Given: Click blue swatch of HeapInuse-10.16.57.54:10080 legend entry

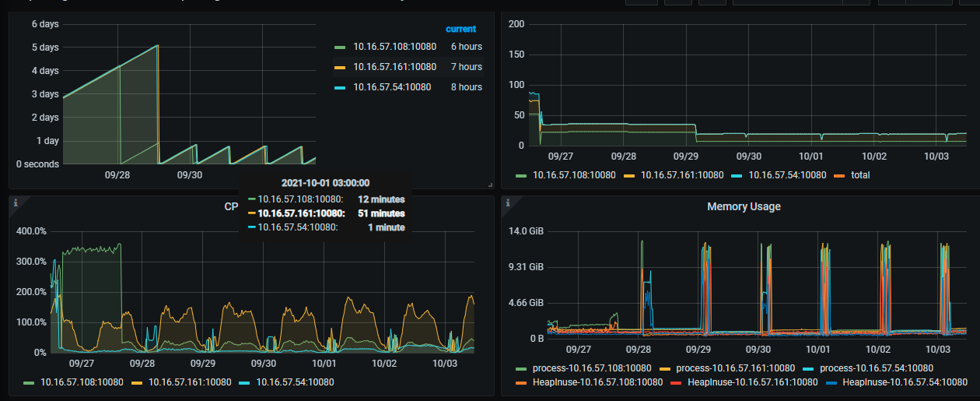Looking at the screenshot, I should coord(831,382).
